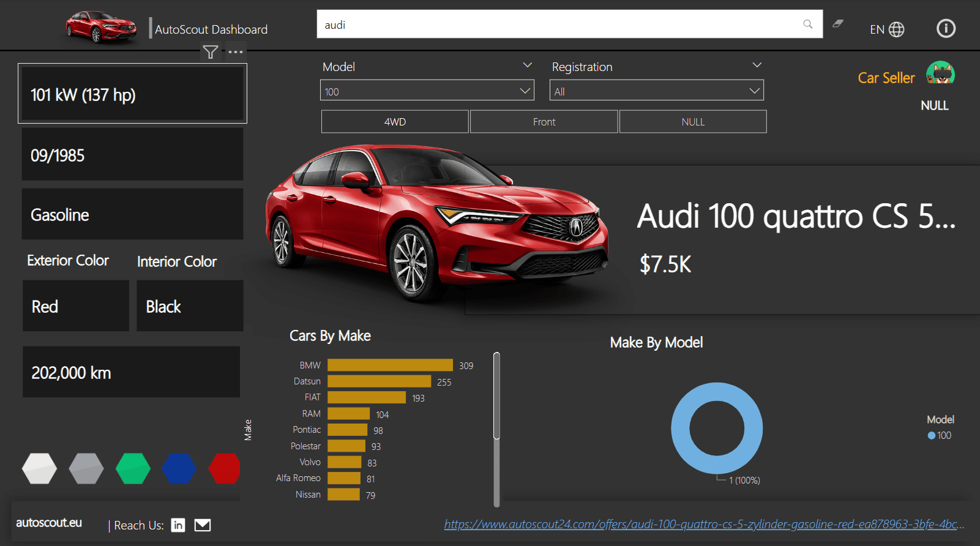The height and width of the screenshot is (546, 980).
Task: Select the 4WD drivetrain button
Action: pos(395,122)
